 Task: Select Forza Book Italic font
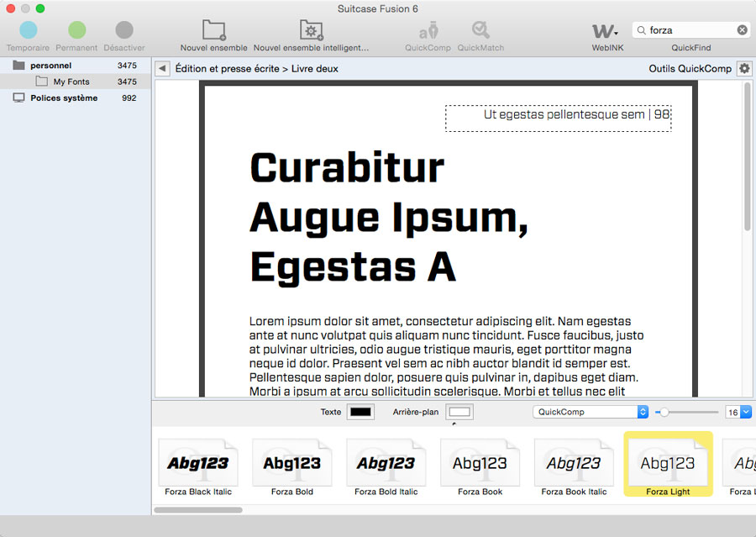574,467
